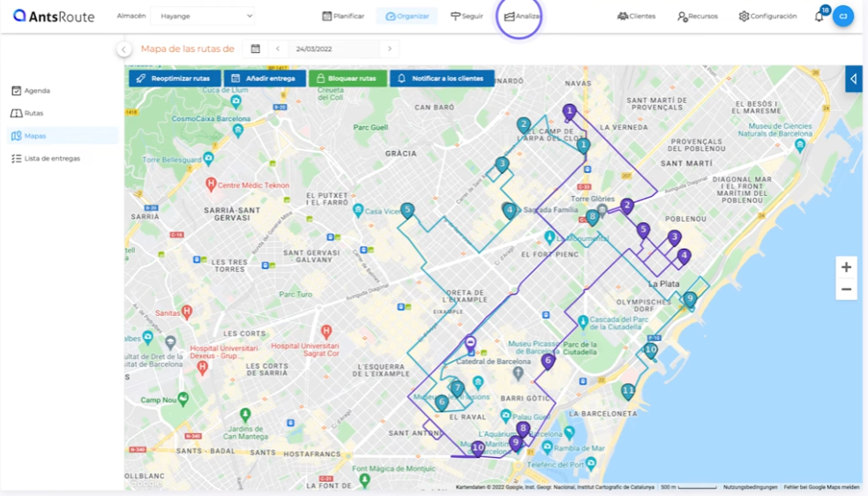Select teal route stop 3 marker
Screen dimensions: 868x496
pyautogui.click(x=502, y=165)
